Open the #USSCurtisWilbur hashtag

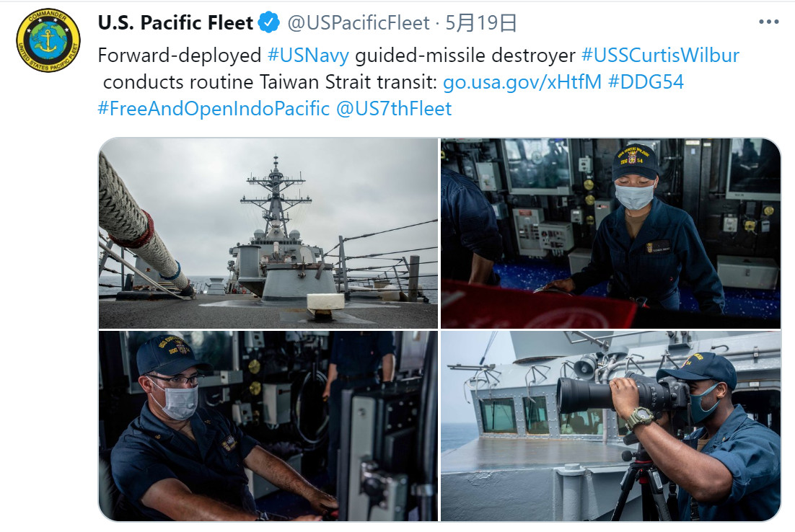tap(660, 56)
